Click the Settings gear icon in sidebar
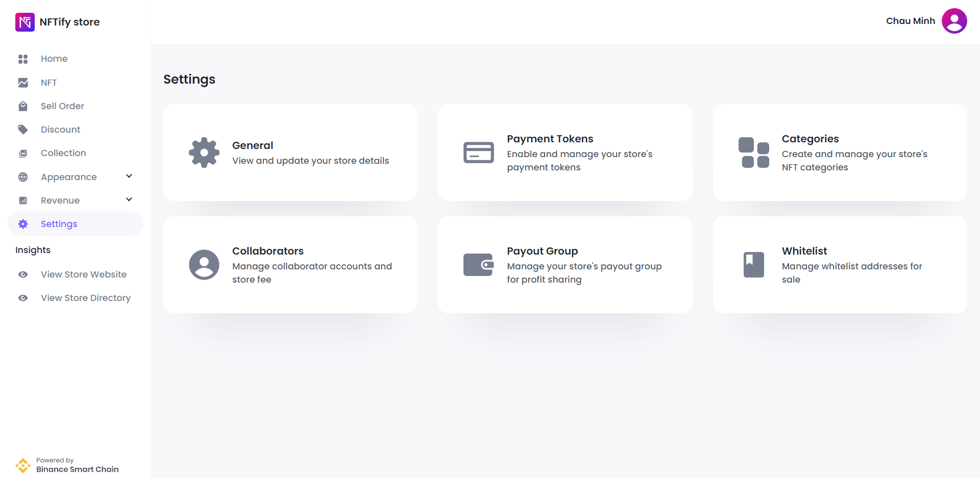Screen dimensions: 980x478 (x=23, y=224)
